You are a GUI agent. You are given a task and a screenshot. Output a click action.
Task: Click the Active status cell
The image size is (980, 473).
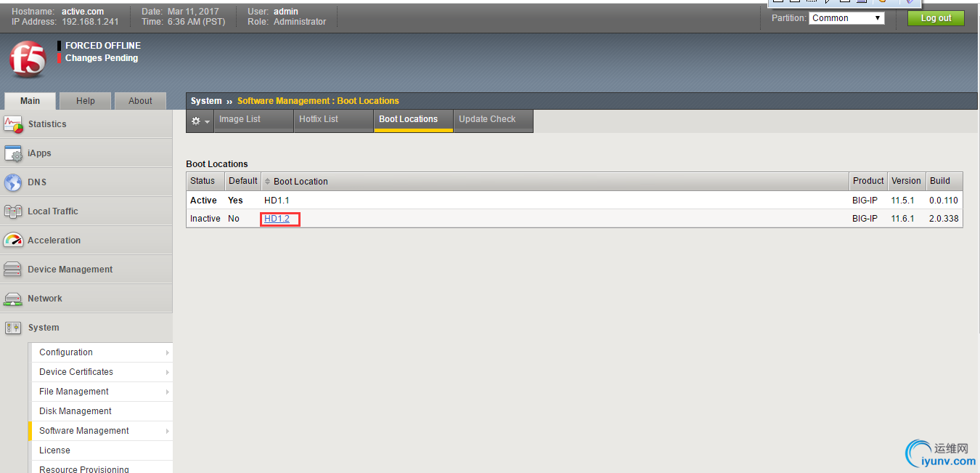tap(203, 200)
